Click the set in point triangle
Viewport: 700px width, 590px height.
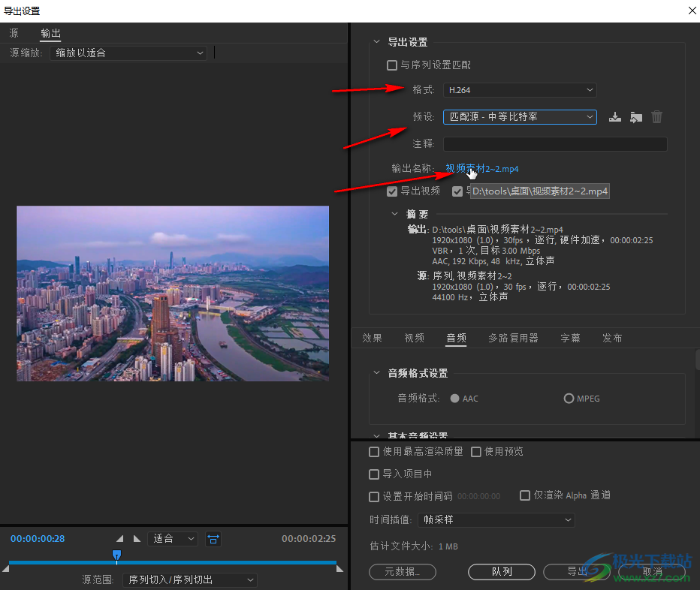click(119, 539)
